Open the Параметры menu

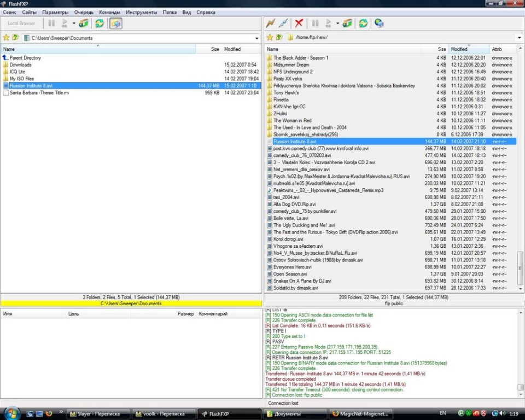pos(55,12)
